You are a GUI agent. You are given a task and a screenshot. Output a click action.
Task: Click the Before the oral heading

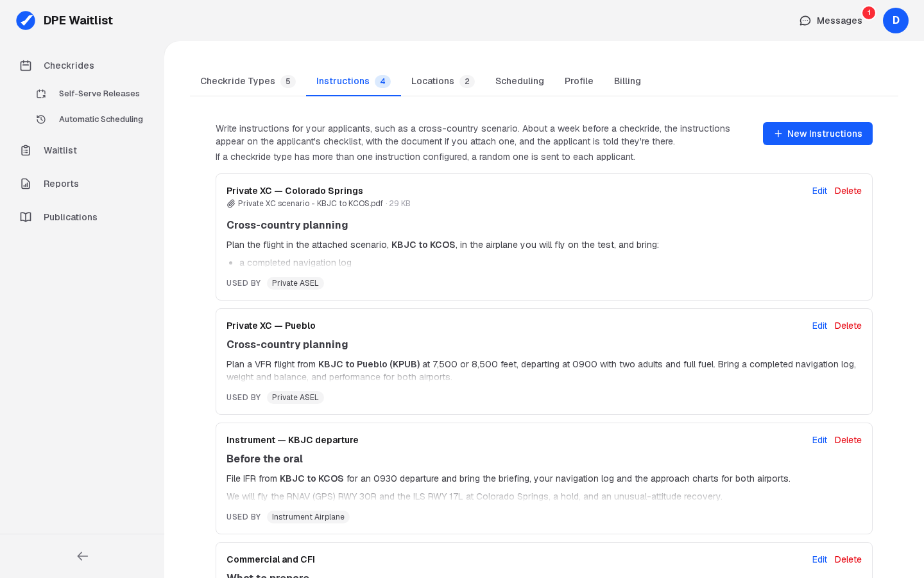click(264, 459)
